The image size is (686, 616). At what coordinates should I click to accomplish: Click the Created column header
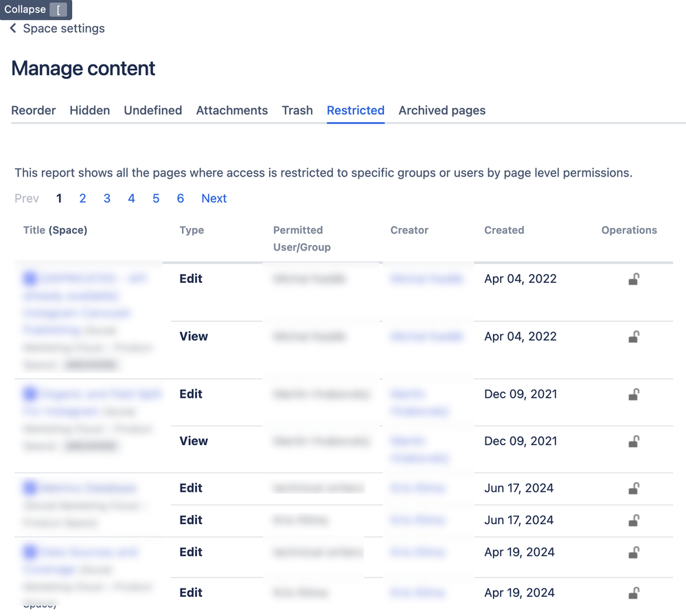[x=504, y=230]
